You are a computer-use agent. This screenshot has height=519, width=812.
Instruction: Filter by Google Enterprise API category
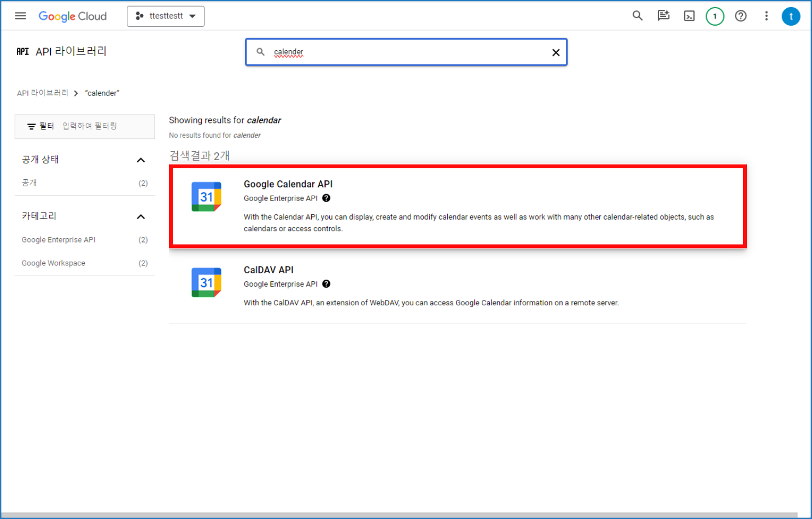coord(59,240)
